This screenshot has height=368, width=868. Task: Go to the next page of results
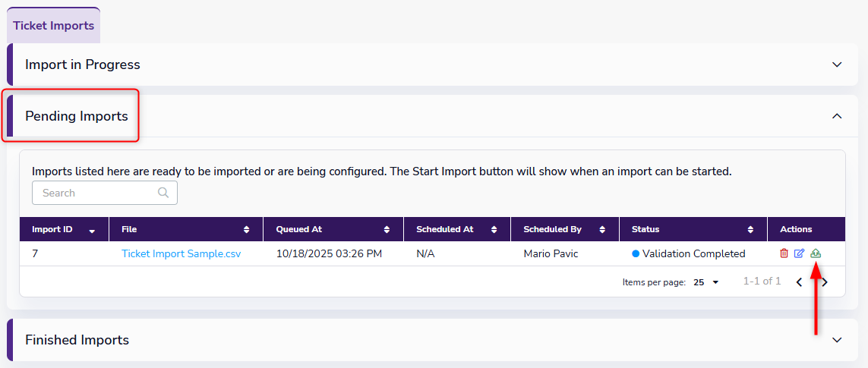pyautogui.click(x=825, y=282)
